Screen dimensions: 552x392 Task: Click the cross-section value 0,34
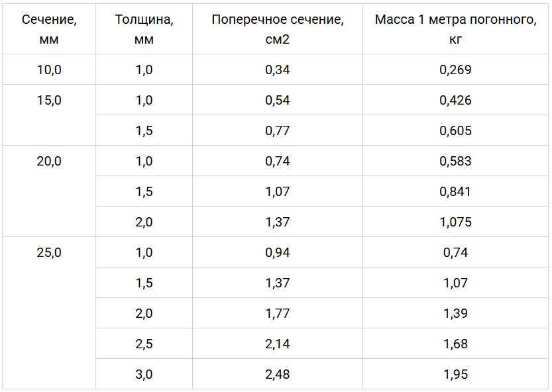tap(278, 70)
